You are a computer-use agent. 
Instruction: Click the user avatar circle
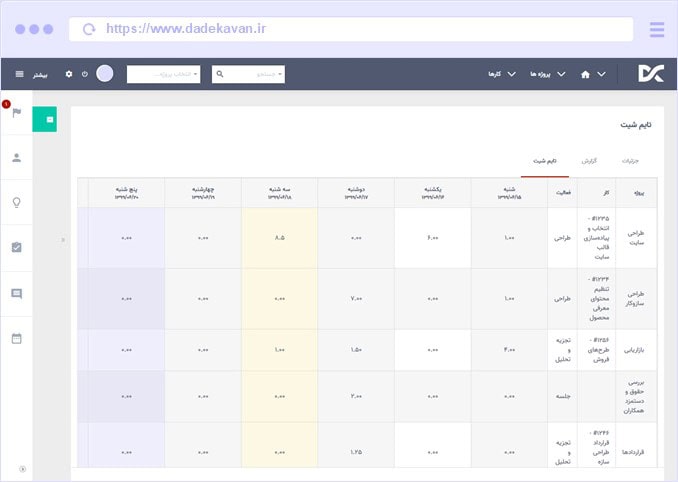click(x=105, y=74)
